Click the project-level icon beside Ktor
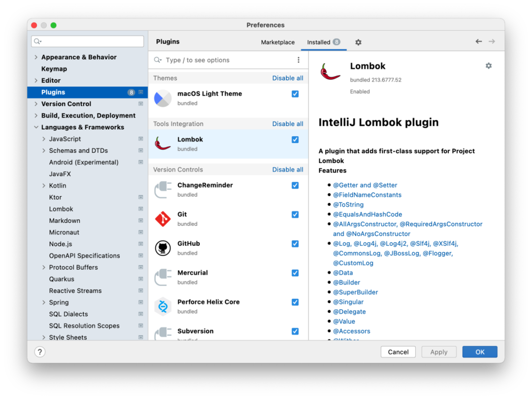Screen dimensions: 532x399 click(x=141, y=197)
